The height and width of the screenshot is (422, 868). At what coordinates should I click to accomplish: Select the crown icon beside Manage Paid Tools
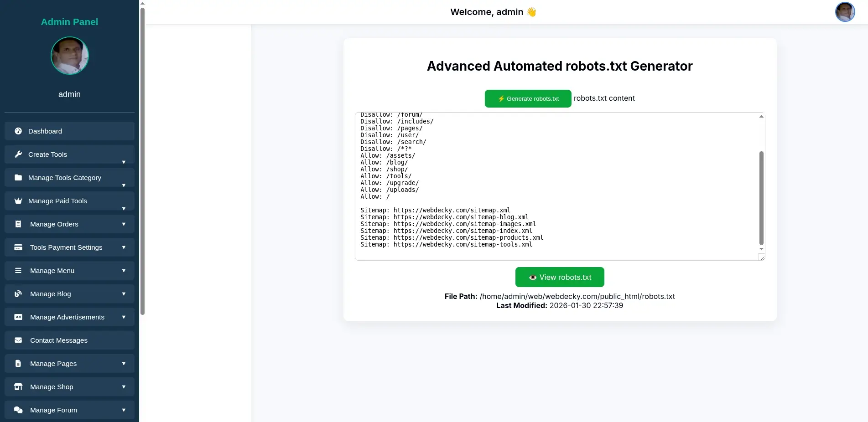18,201
